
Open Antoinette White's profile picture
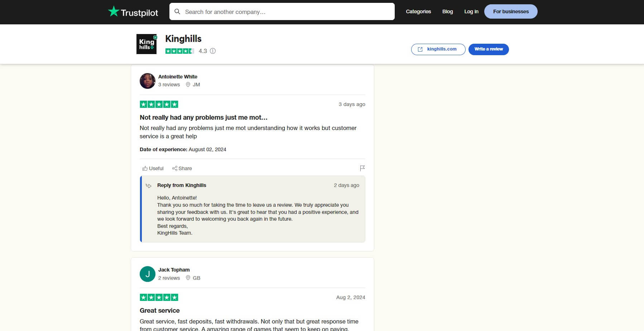[x=147, y=81]
